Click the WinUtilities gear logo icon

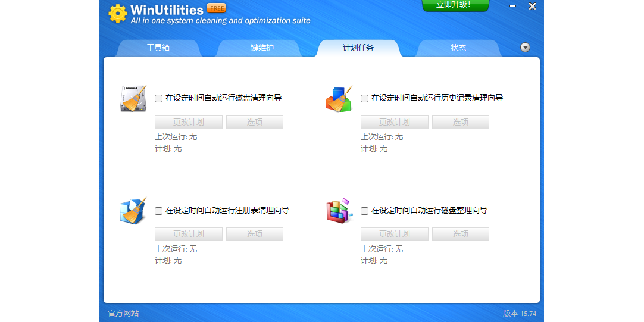[x=118, y=14]
